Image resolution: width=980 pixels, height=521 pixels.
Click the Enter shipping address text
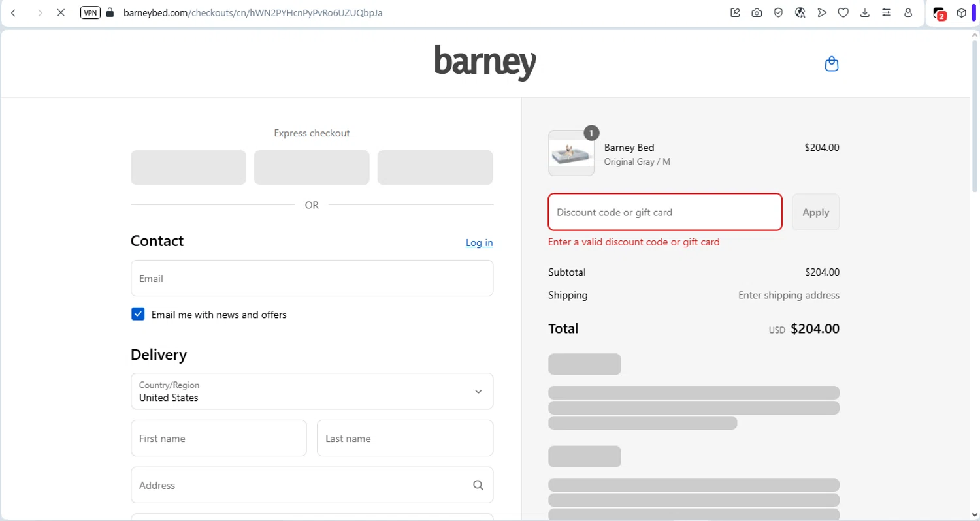789,295
